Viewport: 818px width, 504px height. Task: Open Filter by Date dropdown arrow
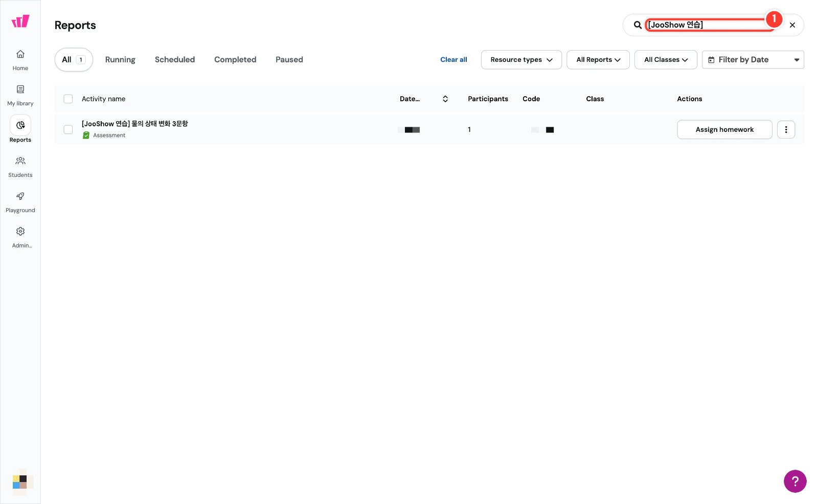click(797, 60)
